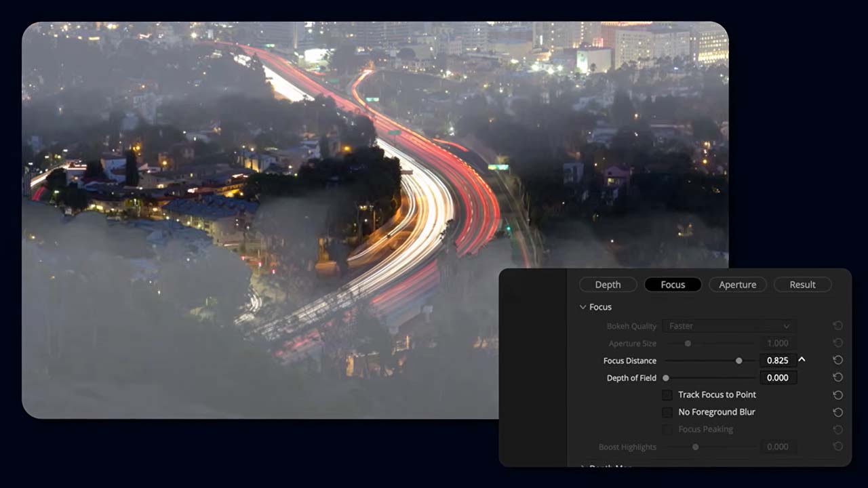Click the Focus Distance slider handle
Image resolution: width=868 pixels, height=488 pixels.
tap(738, 361)
